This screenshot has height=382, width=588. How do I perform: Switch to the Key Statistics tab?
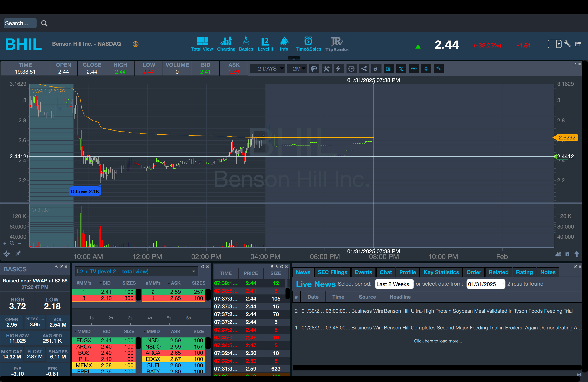pyautogui.click(x=441, y=272)
